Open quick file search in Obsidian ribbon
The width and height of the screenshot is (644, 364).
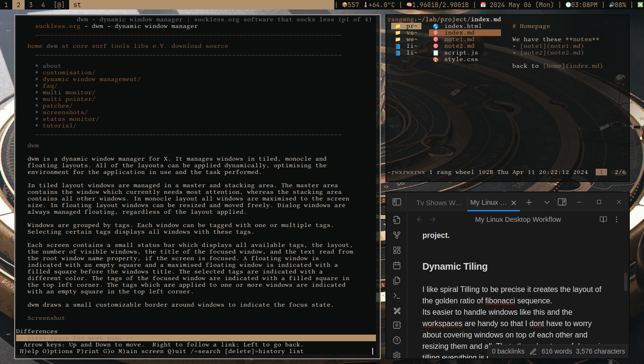(x=397, y=220)
